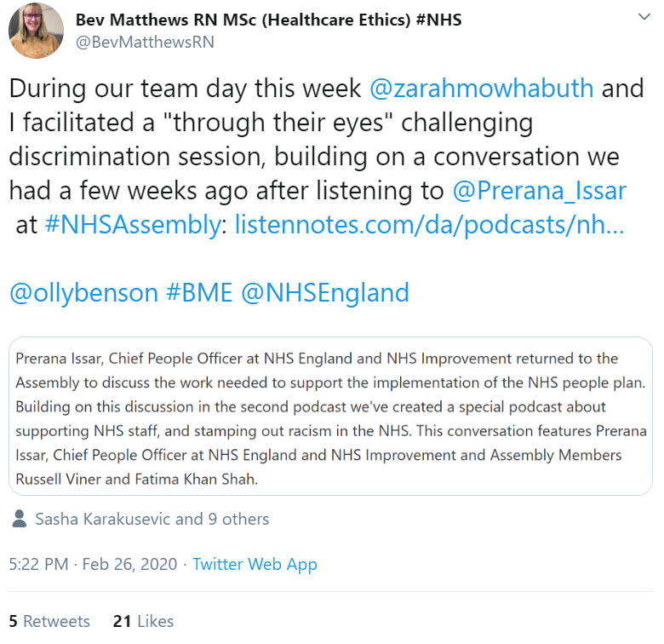
Task: View the 5 Retweets list
Action: click(49, 621)
